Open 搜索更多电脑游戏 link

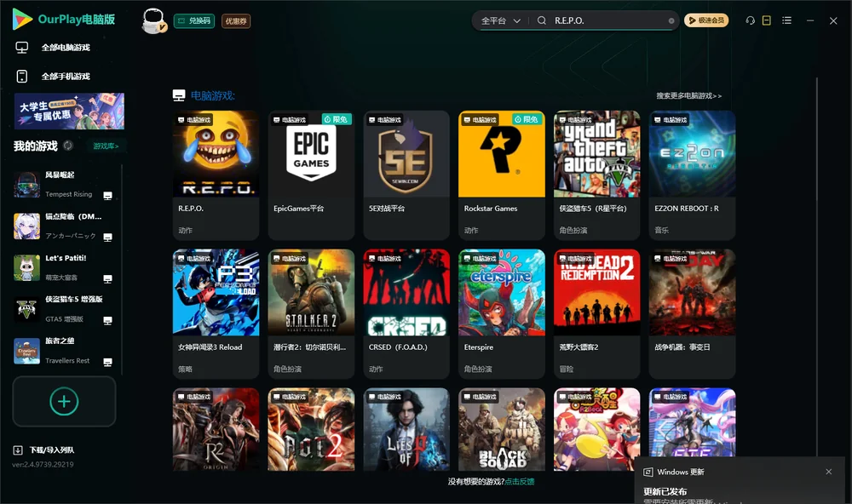(688, 95)
